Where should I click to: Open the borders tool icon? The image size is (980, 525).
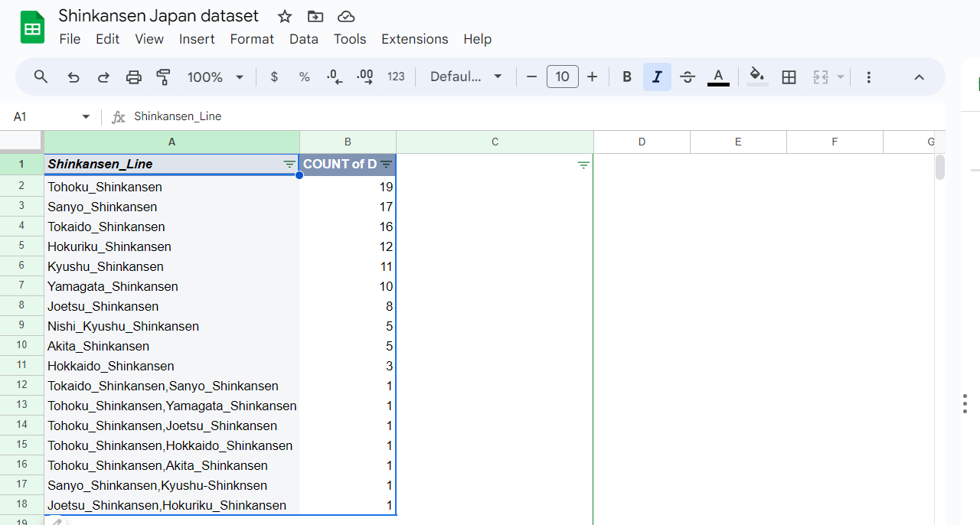[x=789, y=77]
